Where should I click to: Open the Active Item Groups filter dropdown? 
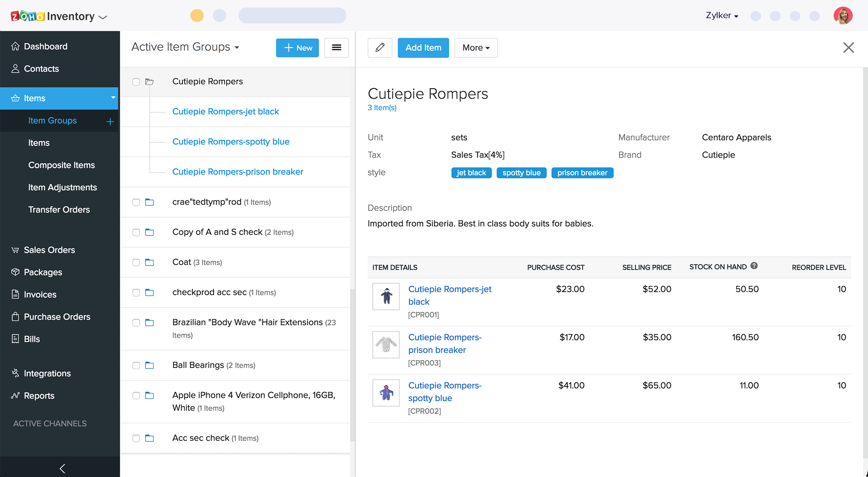click(x=185, y=47)
